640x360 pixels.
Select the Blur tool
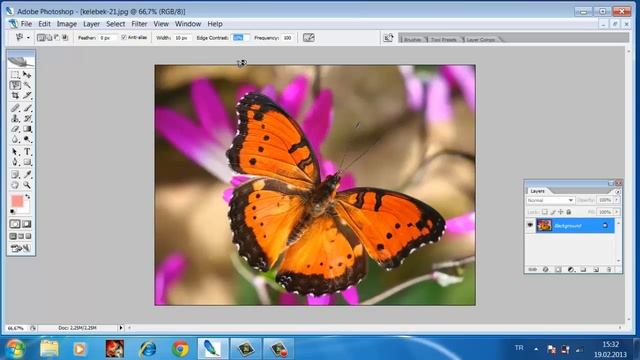pyautogui.click(x=15, y=139)
